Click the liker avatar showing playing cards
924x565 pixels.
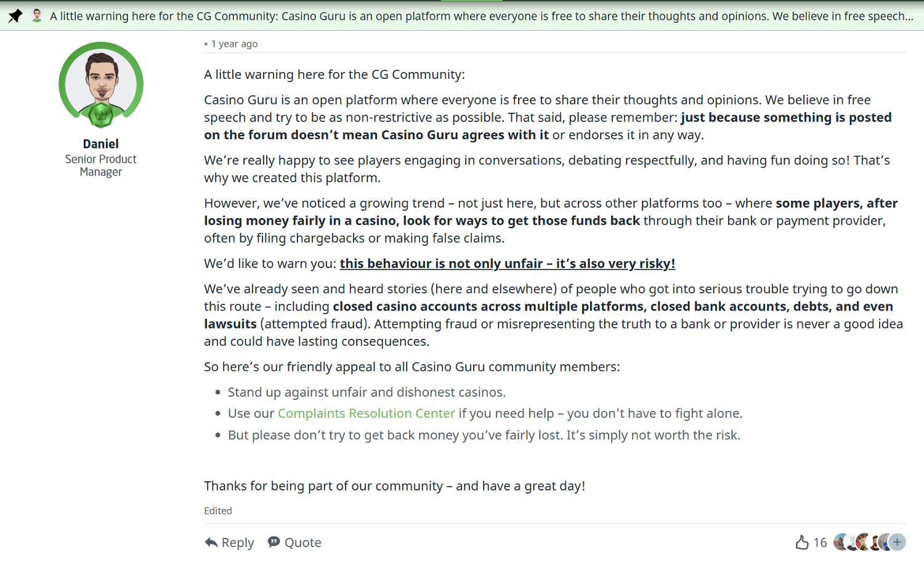pyautogui.click(x=862, y=542)
